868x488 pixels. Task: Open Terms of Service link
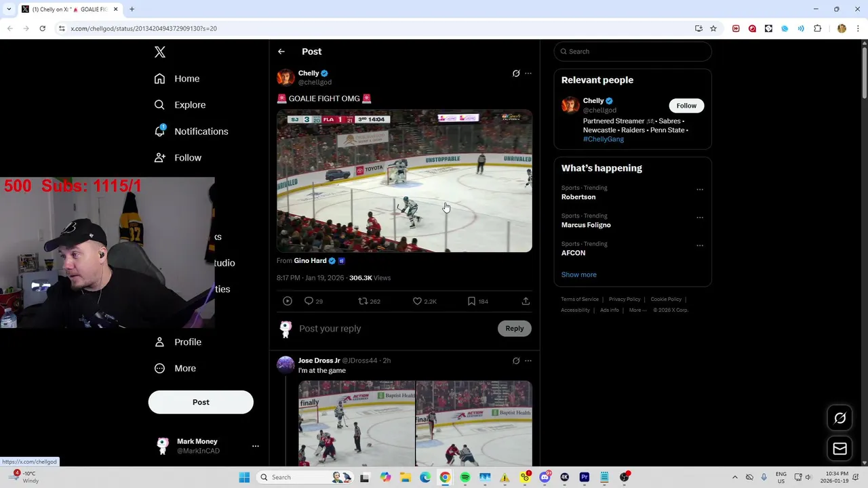[x=580, y=299]
